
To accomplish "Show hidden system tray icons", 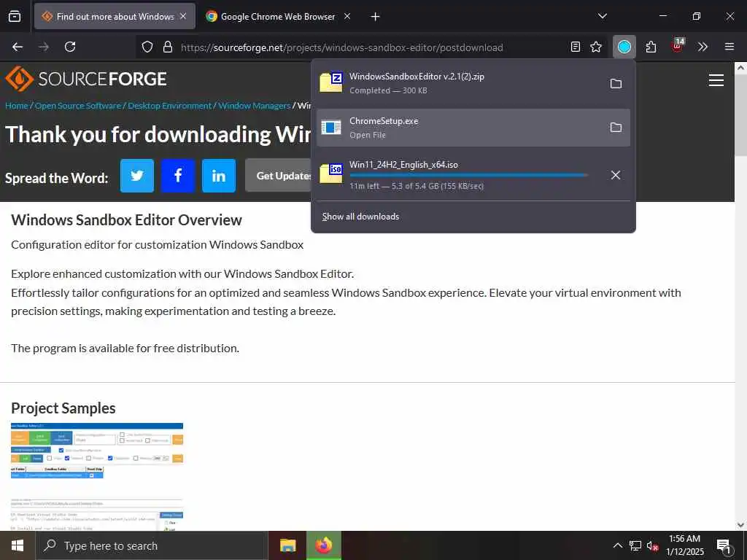I will [x=617, y=545].
